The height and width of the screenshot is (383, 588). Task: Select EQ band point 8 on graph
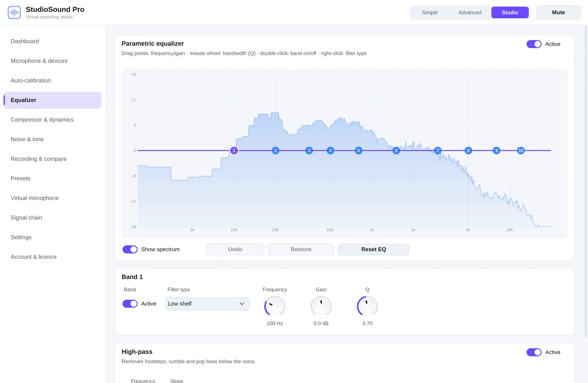(468, 151)
